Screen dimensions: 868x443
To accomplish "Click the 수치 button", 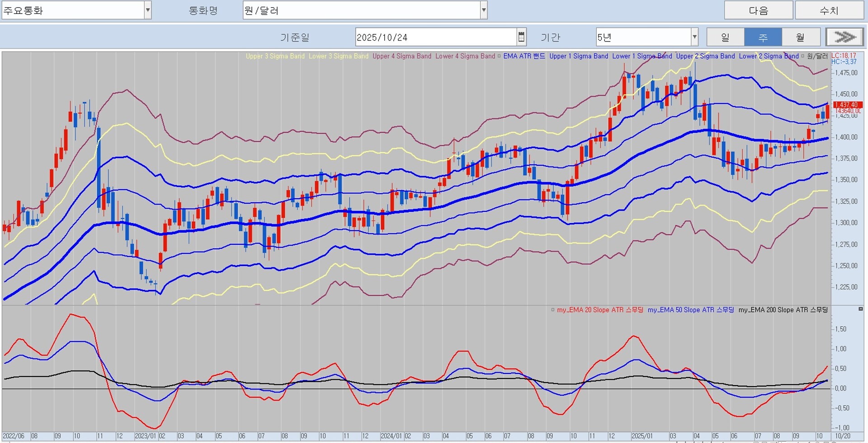I will 829,10.
